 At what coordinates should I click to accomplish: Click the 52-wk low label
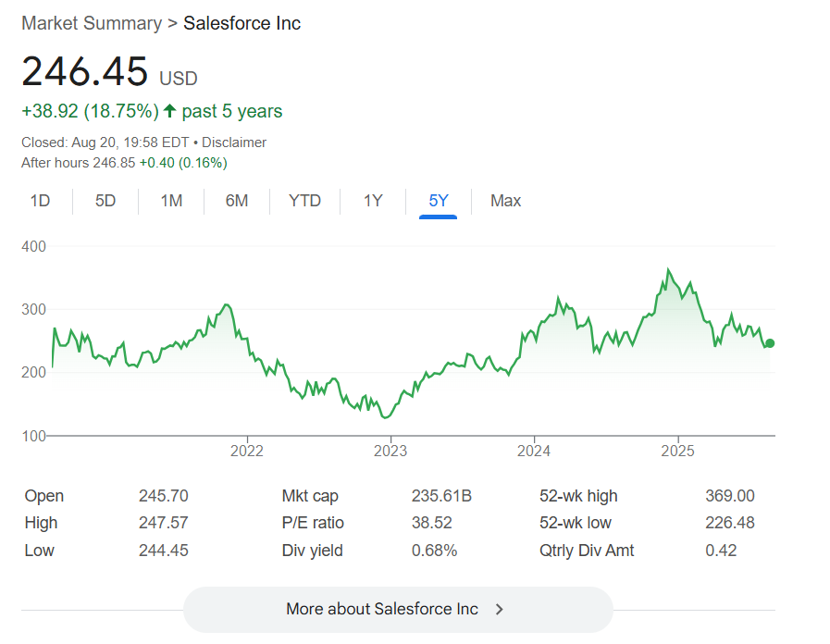pos(576,523)
